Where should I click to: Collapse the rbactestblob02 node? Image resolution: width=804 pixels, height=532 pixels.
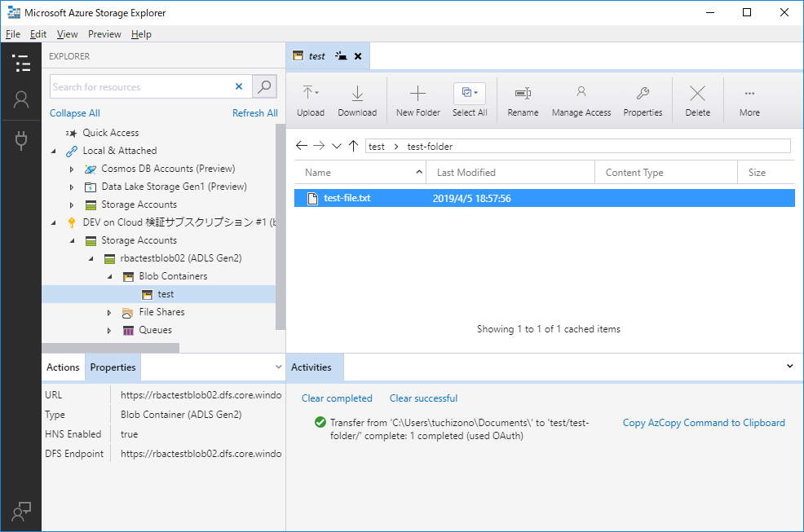coord(91,259)
